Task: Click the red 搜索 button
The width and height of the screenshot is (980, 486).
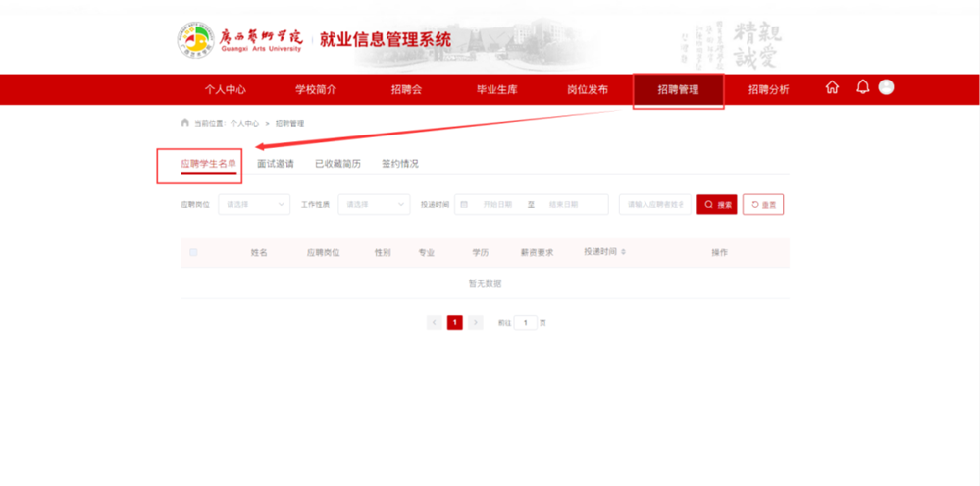Action: tap(717, 204)
